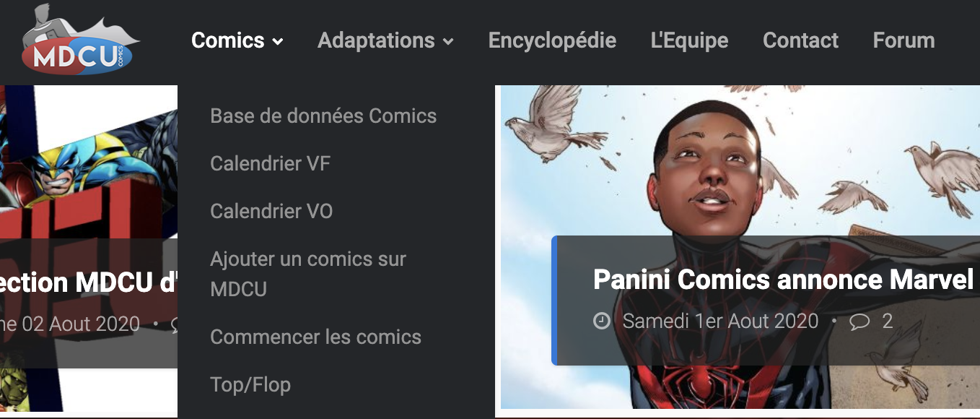980x419 pixels.
Task: Go to the Encyclopédie page
Action: pos(552,40)
